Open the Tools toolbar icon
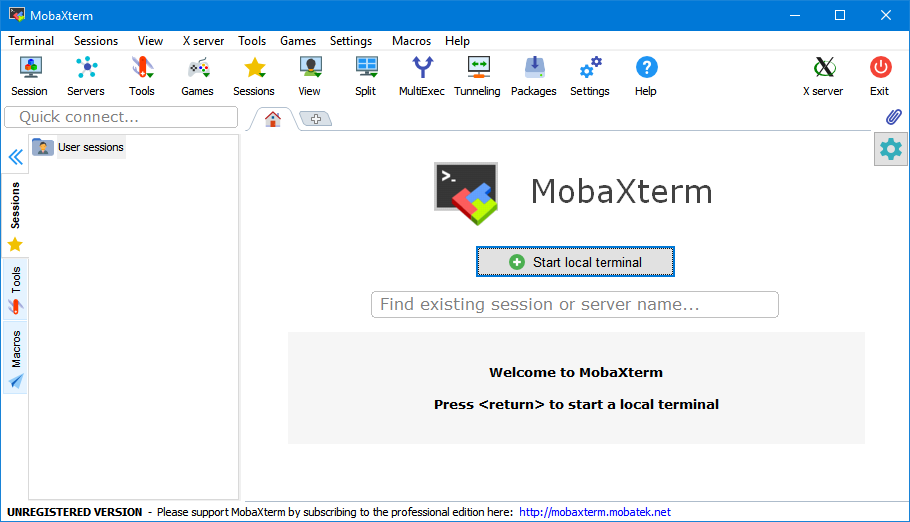 pyautogui.click(x=142, y=76)
